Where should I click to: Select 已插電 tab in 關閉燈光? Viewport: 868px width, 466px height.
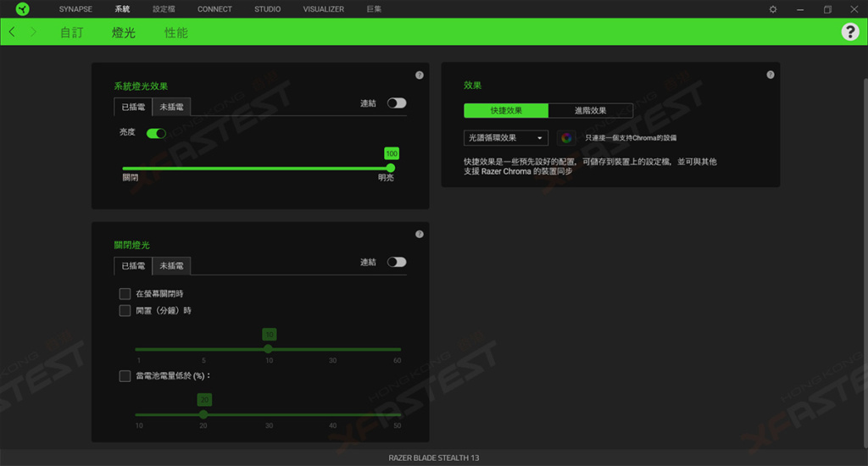click(133, 266)
